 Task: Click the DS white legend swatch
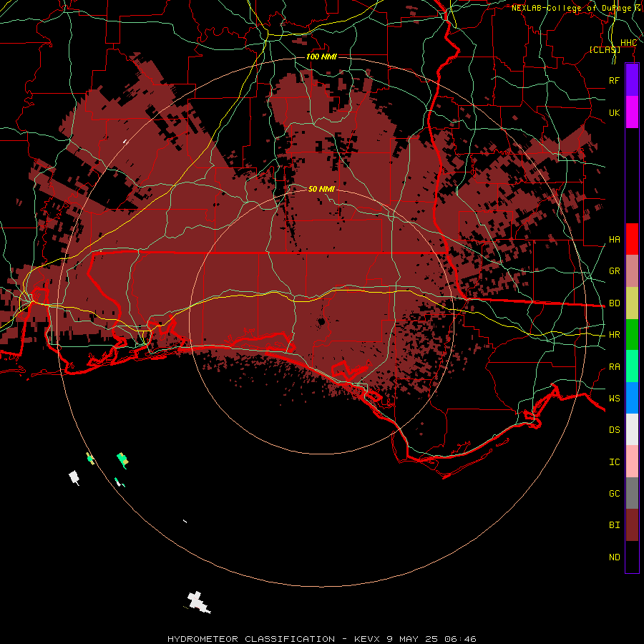[x=632, y=429]
